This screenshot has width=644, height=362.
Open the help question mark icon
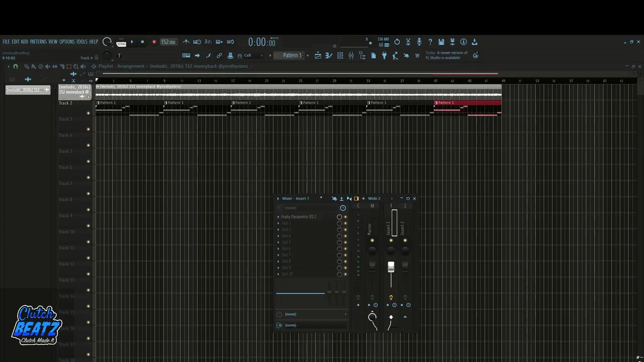[430, 42]
